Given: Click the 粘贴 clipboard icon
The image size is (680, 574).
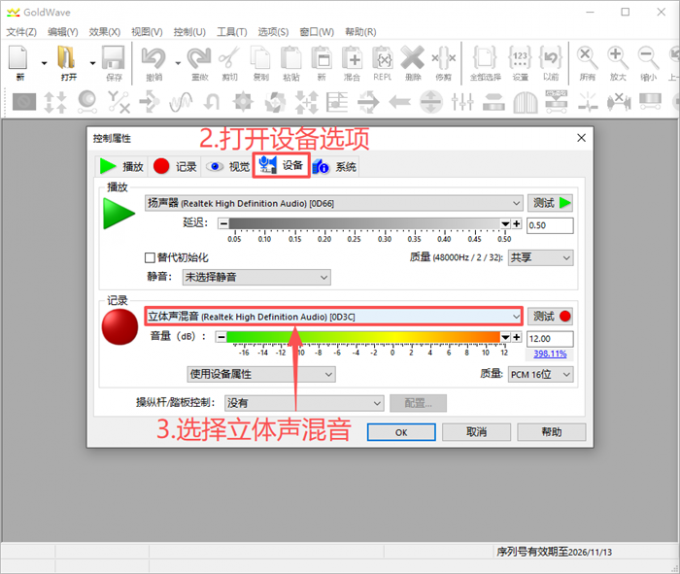Looking at the screenshot, I should (x=291, y=58).
